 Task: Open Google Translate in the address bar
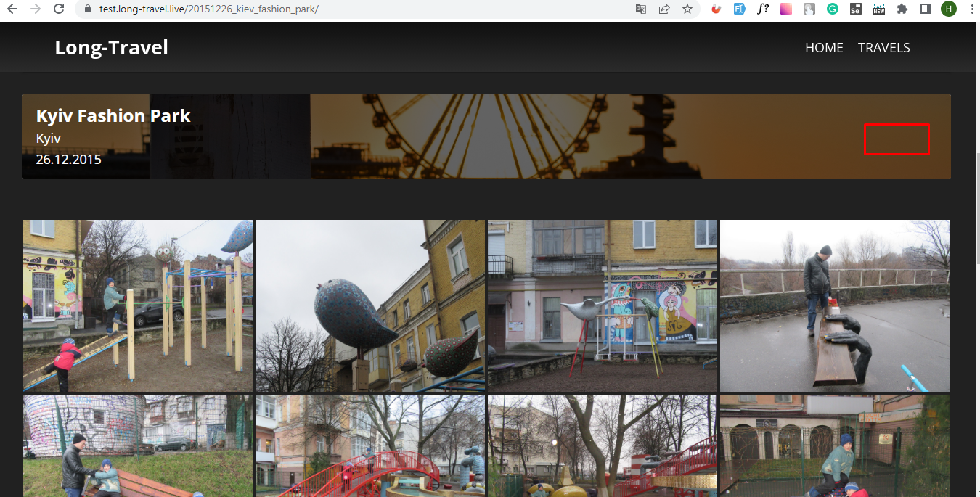pyautogui.click(x=640, y=9)
